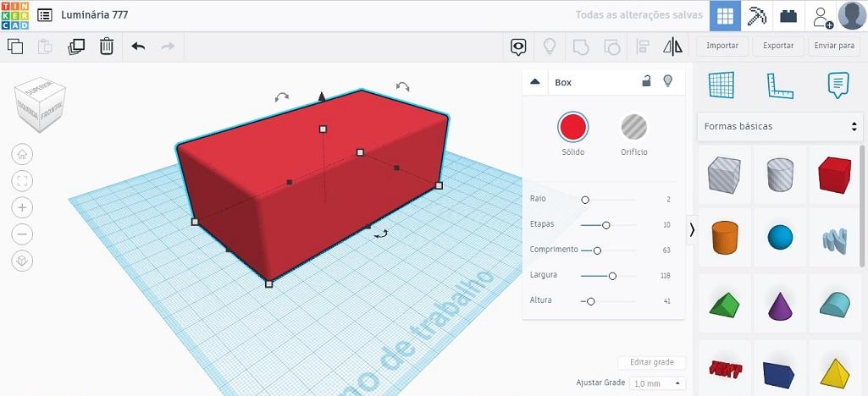Viewport: 868px width, 396px height.
Task: Click the Largura value 118
Action: click(x=666, y=276)
